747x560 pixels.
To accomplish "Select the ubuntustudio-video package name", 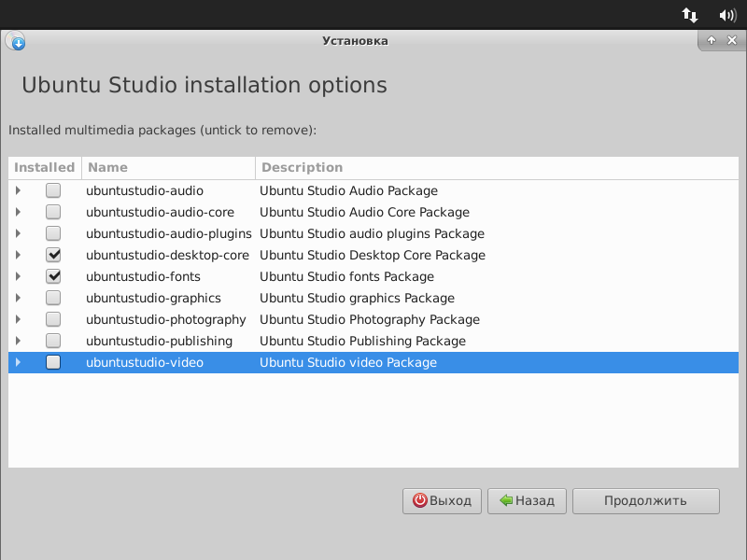I will click(x=145, y=362).
